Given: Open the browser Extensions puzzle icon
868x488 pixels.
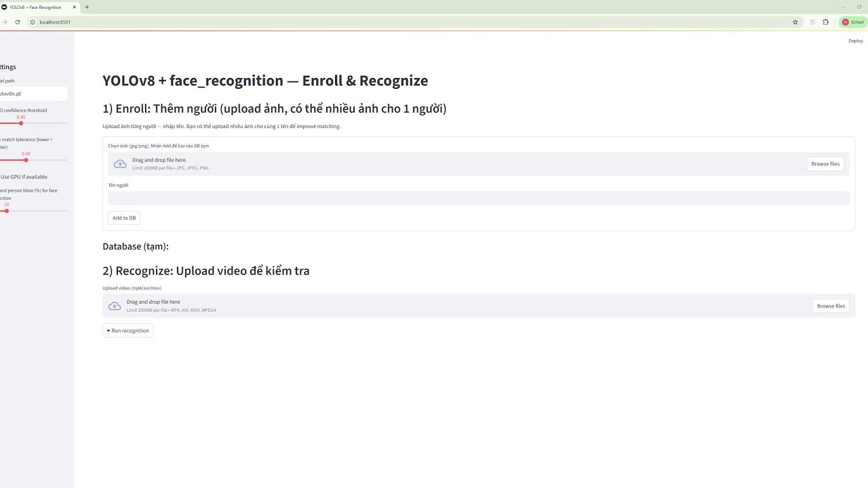Looking at the screenshot, I should click(825, 22).
